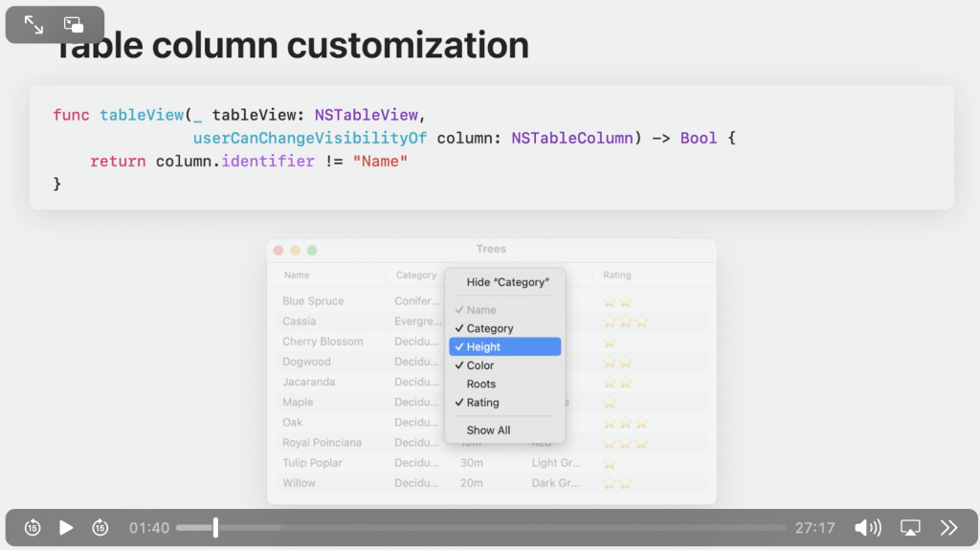Select the Blue Spruce row

[x=313, y=301]
